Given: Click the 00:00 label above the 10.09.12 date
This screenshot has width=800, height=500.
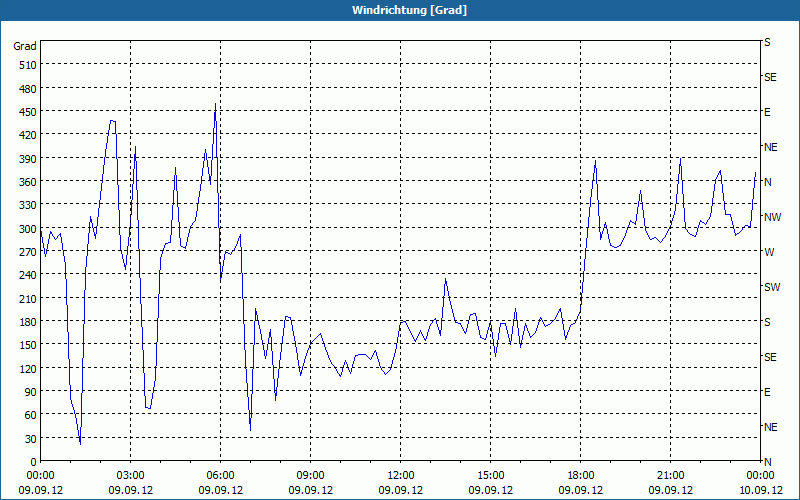Looking at the screenshot, I should click(760, 476).
